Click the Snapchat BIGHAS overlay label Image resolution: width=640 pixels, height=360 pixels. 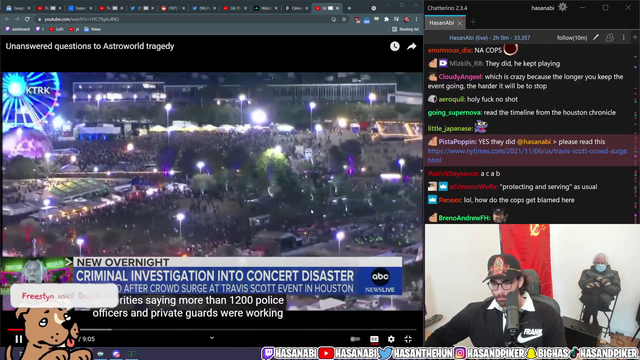pos(547,353)
